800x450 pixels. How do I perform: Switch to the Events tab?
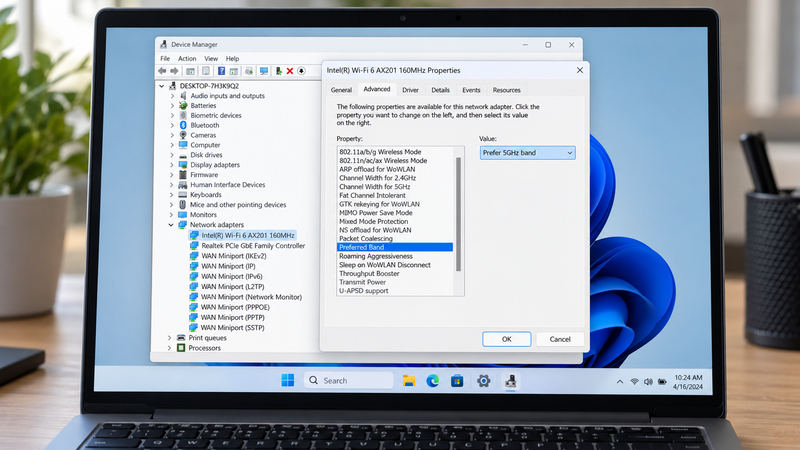tap(471, 90)
